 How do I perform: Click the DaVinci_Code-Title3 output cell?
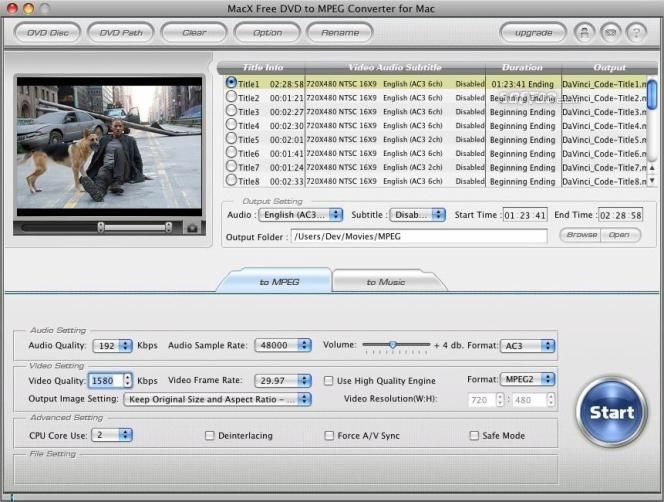click(x=604, y=112)
